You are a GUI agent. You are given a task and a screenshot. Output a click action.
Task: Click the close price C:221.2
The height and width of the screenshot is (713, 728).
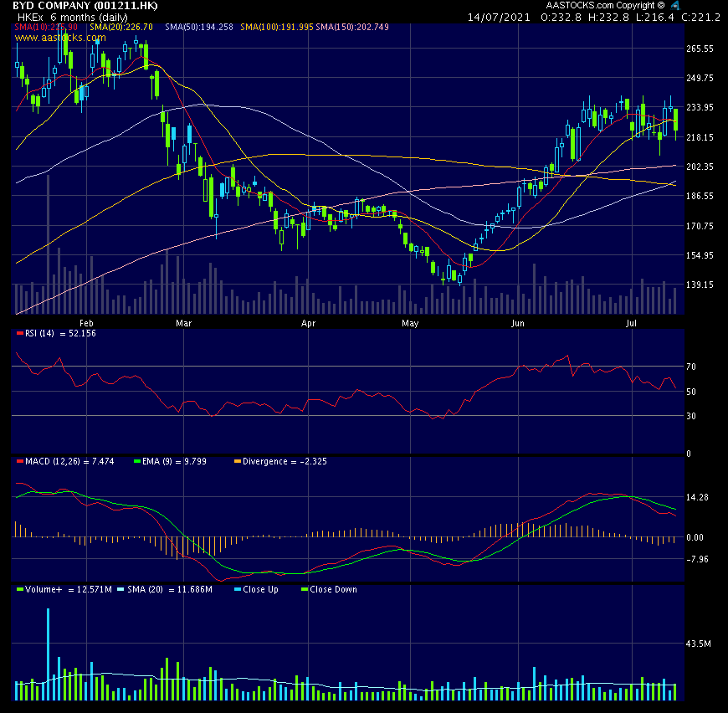pos(700,18)
